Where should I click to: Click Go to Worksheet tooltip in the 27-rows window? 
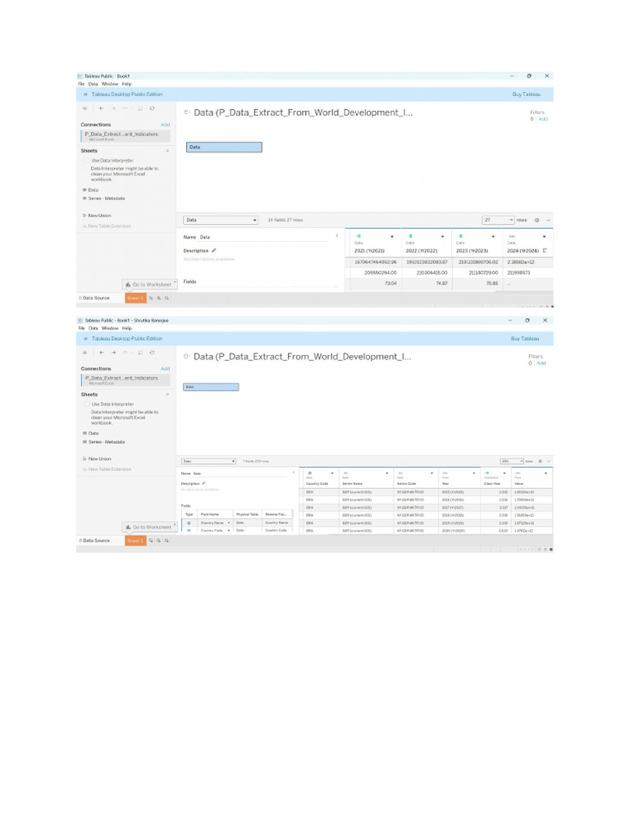coord(149,285)
